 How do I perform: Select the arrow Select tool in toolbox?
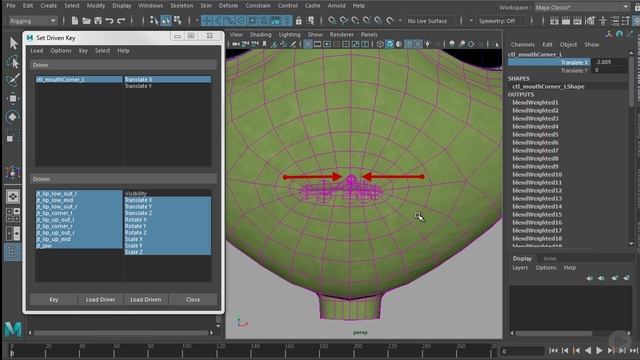(13, 43)
